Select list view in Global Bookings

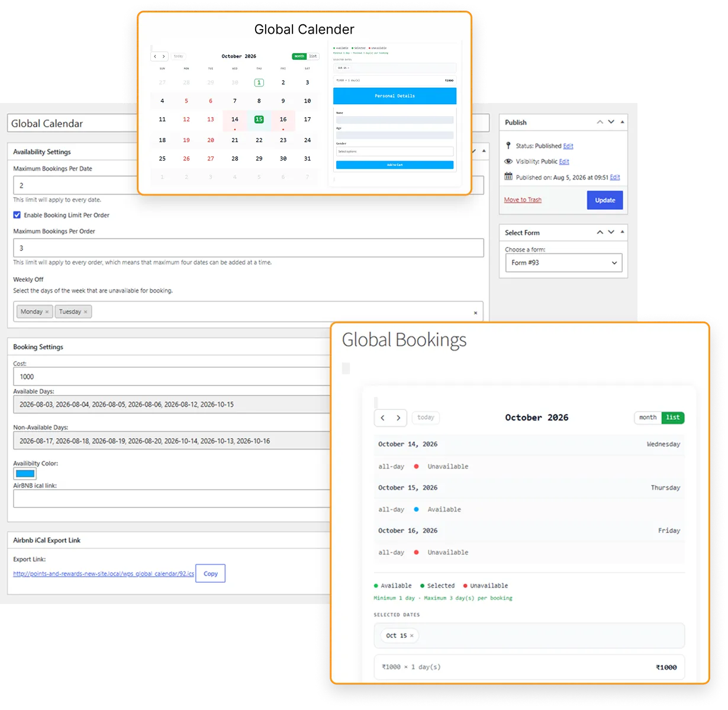coord(673,417)
